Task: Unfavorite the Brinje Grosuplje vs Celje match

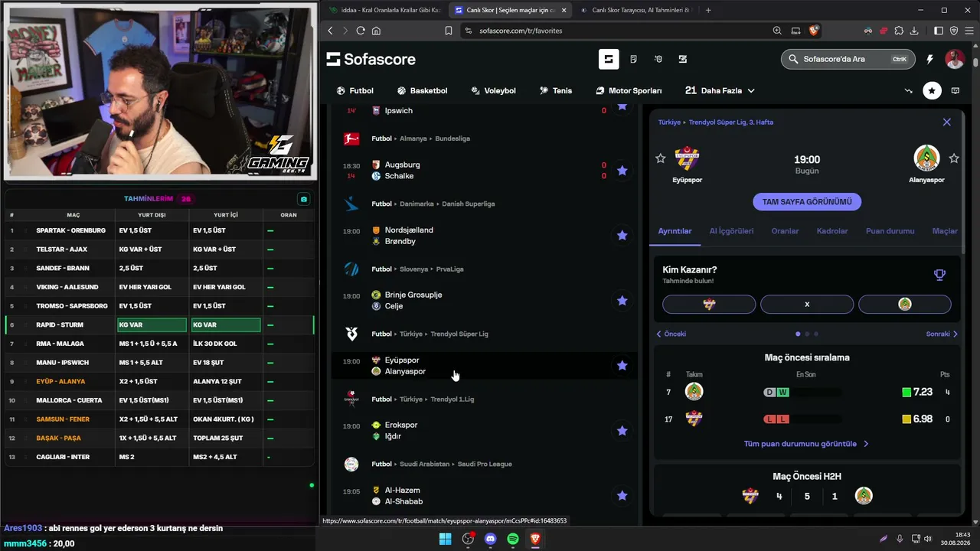Action: point(622,301)
